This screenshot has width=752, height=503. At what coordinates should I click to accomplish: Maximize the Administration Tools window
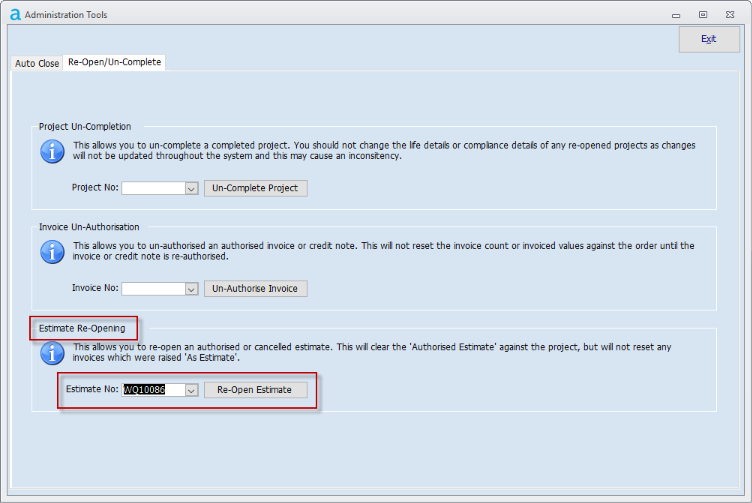(x=703, y=14)
